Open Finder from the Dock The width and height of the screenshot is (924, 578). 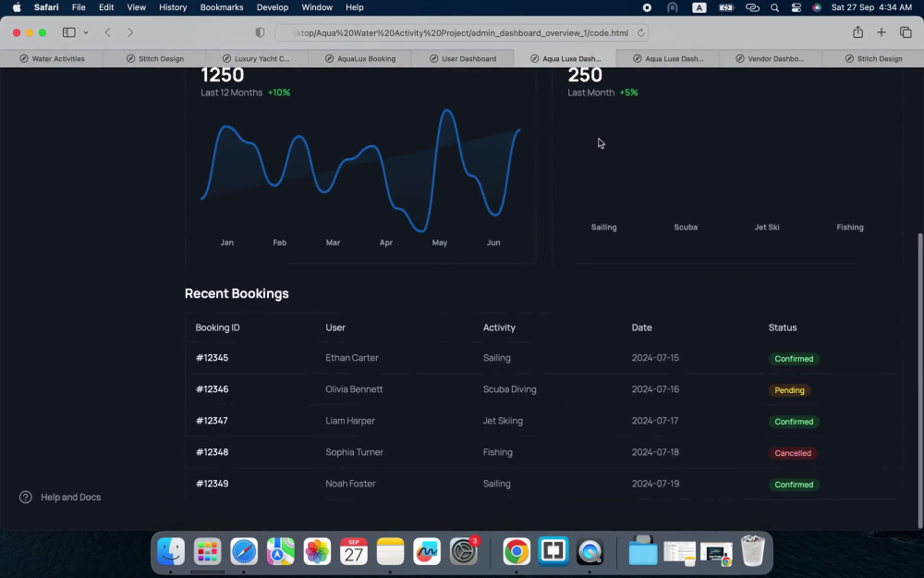(x=171, y=552)
